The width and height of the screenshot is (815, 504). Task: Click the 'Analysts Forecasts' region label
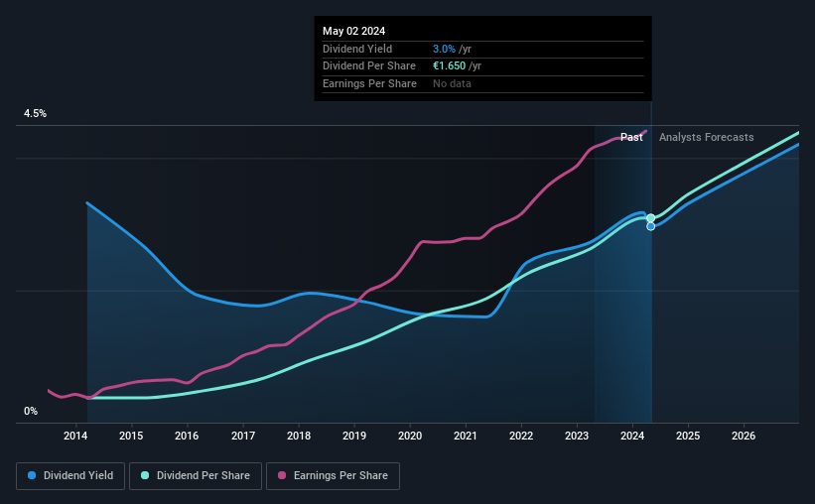707,137
